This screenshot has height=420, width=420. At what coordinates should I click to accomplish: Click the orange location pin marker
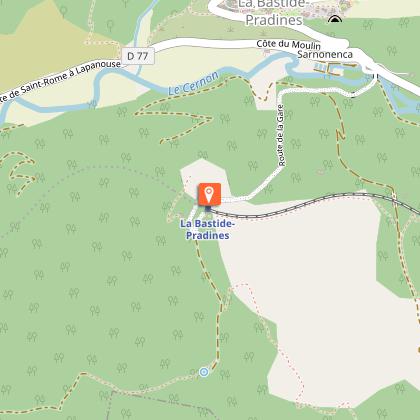pyautogui.click(x=209, y=194)
